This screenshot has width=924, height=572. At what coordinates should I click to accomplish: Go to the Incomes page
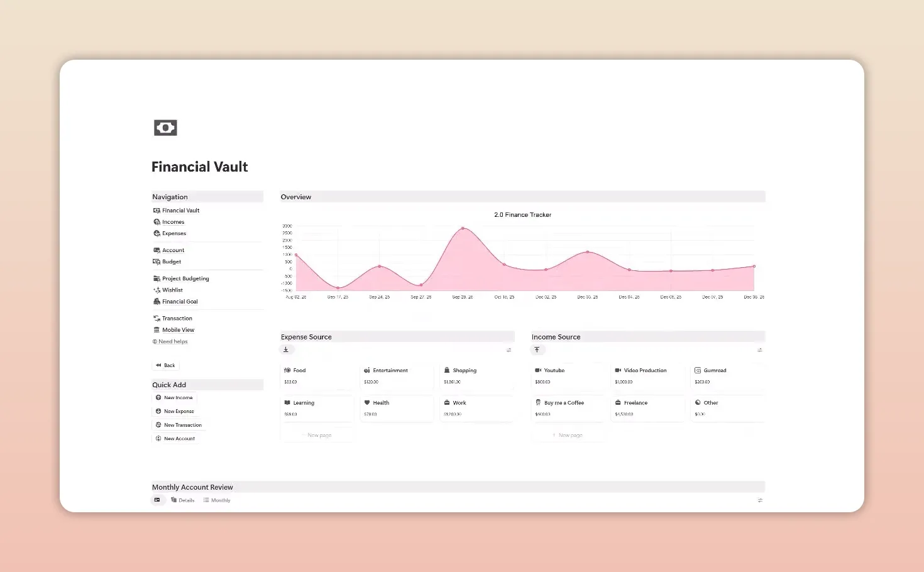168,222
